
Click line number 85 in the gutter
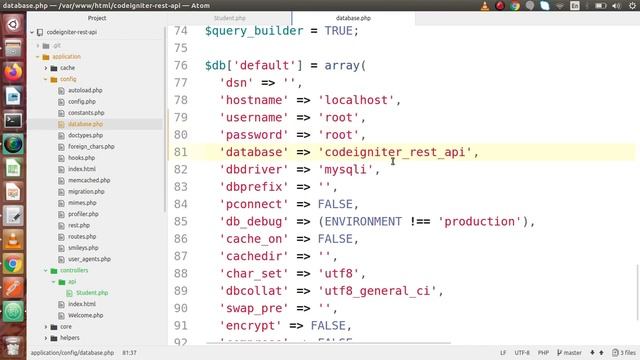[x=180, y=222]
